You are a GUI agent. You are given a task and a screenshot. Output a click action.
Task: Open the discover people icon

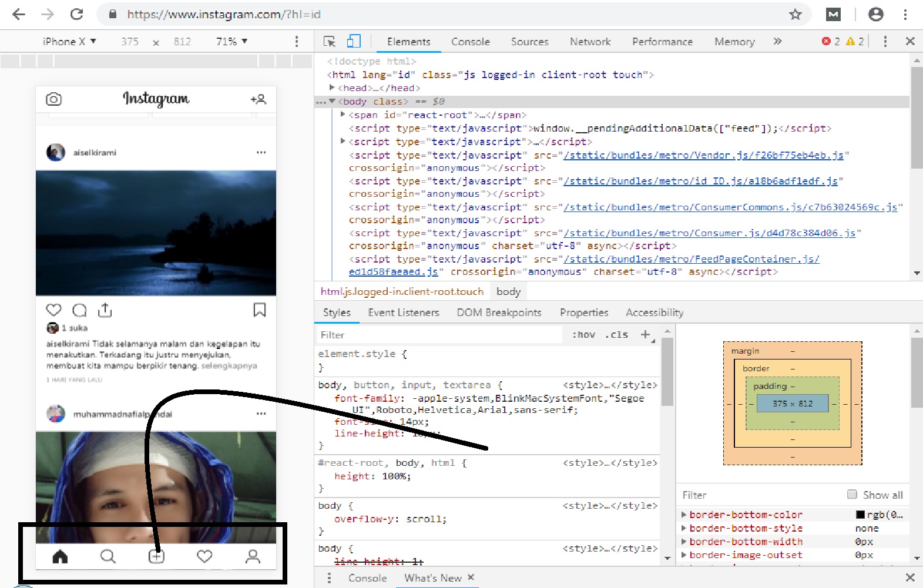tap(259, 99)
